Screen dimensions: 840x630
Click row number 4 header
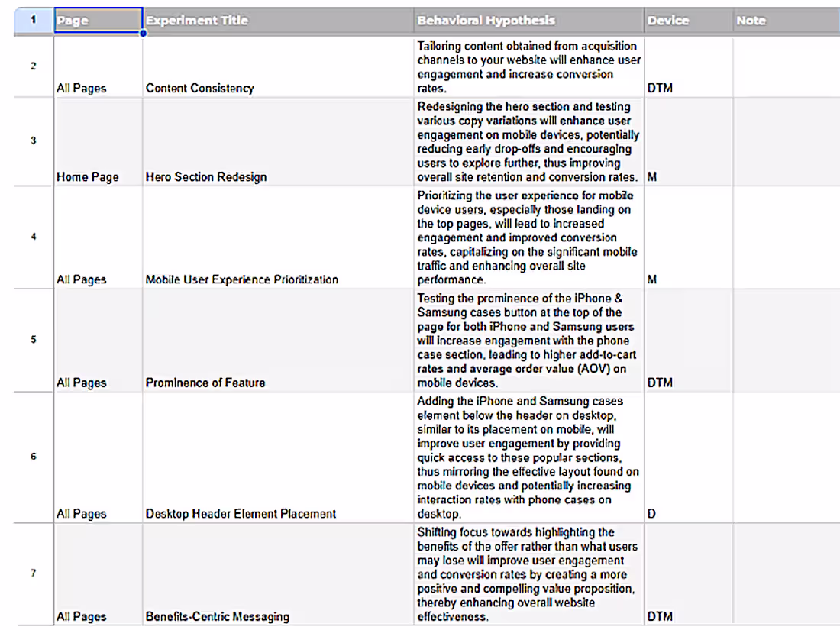tap(33, 237)
